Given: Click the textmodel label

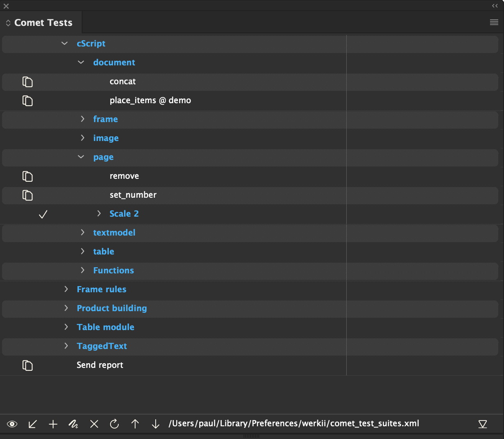Looking at the screenshot, I should pos(114,233).
